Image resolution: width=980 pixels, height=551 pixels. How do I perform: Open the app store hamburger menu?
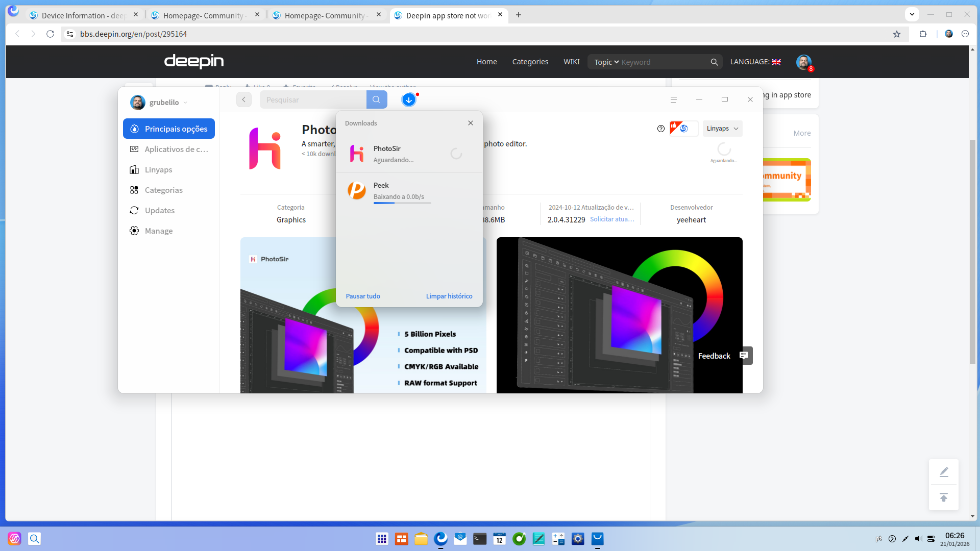coord(673,99)
